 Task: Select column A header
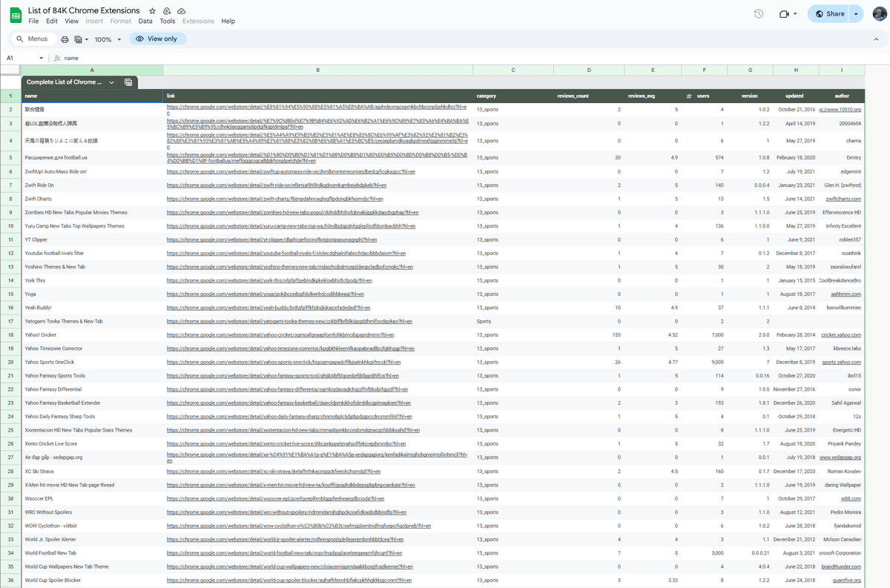click(92, 70)
